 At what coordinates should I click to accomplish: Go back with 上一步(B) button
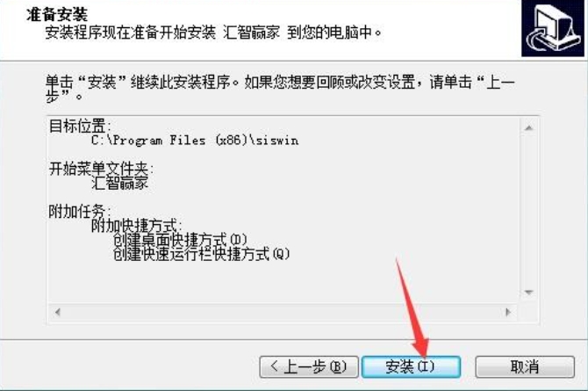pyautogui.click(x=309, y=366)
